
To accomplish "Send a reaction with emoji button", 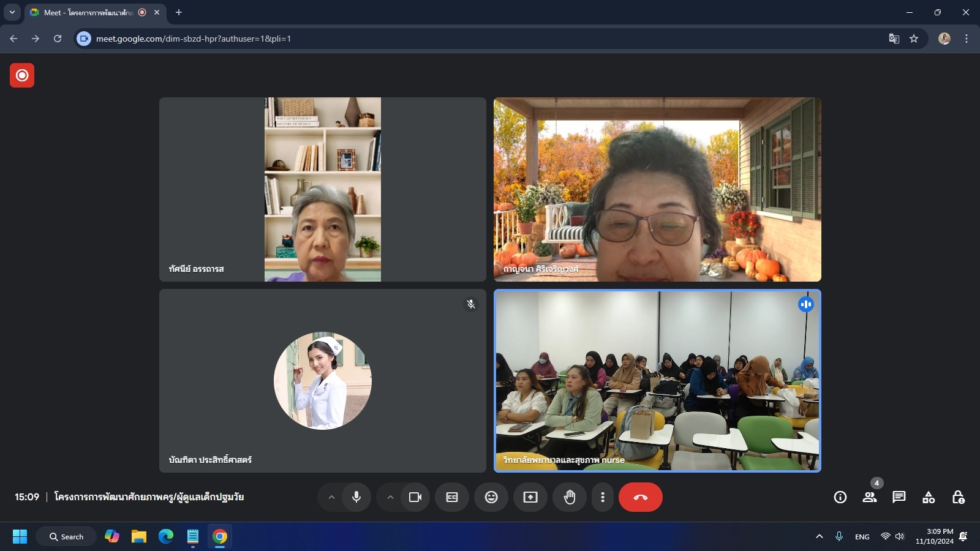I will (491, 497).
